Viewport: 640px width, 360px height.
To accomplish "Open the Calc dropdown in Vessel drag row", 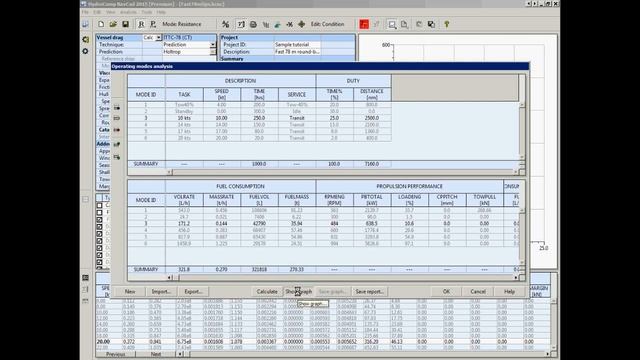I will 158,38.
